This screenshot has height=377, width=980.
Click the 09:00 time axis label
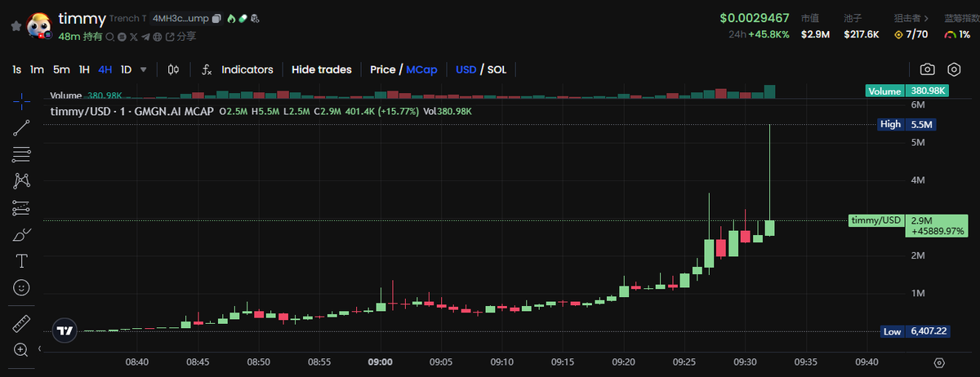click(x=381, y=361)
